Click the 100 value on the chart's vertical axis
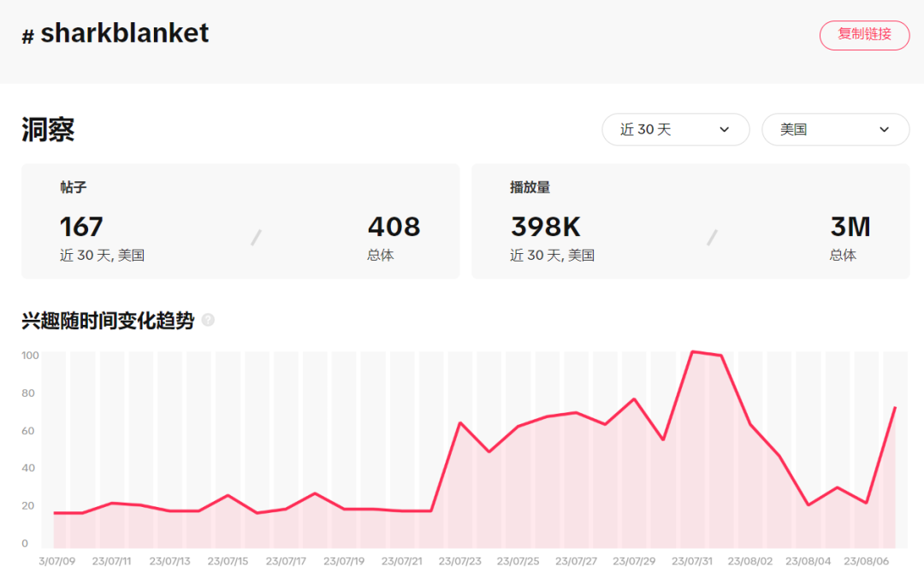Viewport: 924px width, 584px height. (x=31, y=355)
